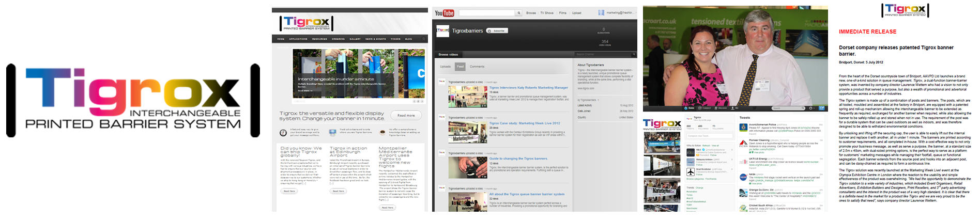The image size is (980, 221).
Task: Open the YouTube logo home link
Action: (445, 13)
